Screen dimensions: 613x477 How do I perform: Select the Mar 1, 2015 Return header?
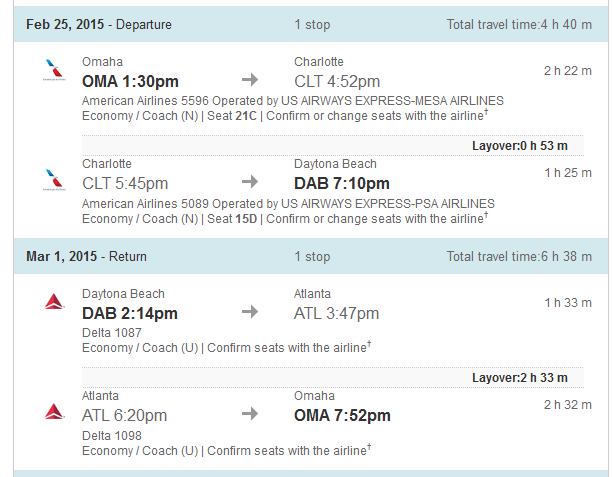(x=311, y=256)
